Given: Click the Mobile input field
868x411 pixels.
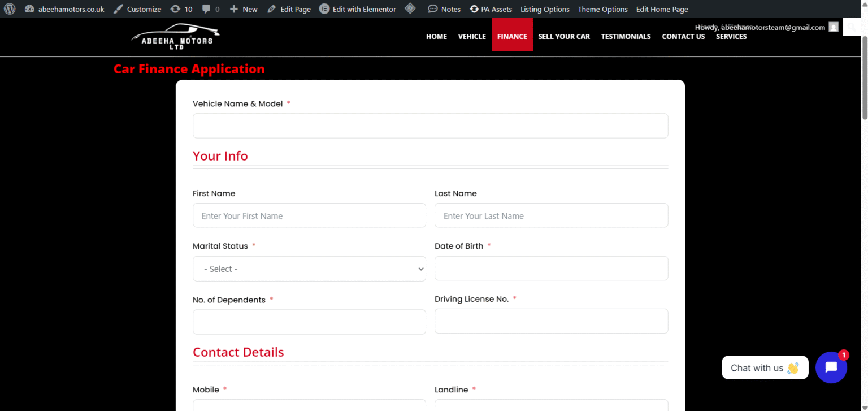Looking at the screenshot, I should click(x=309, y=405).
